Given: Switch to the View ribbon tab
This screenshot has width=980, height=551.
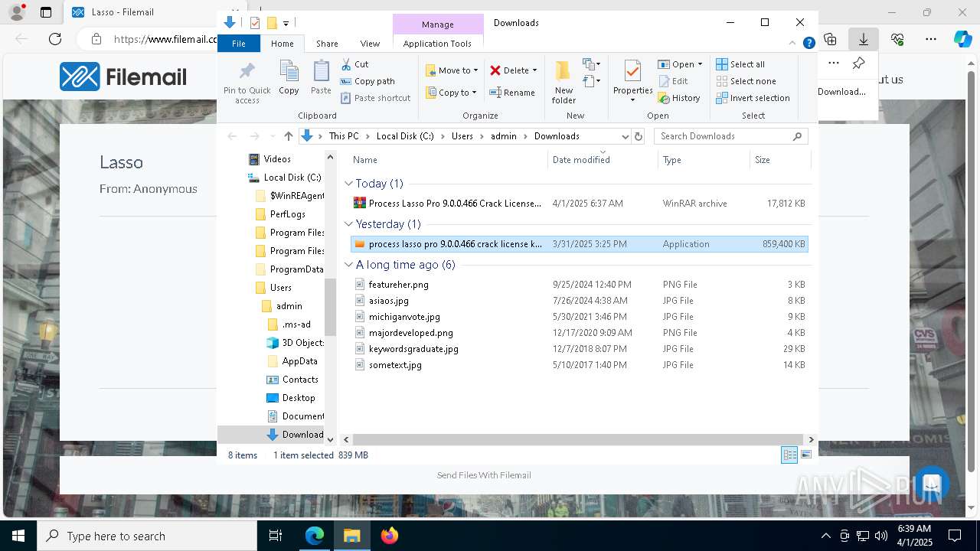Looking at the screenshot, I should click(x=370, y=44).
